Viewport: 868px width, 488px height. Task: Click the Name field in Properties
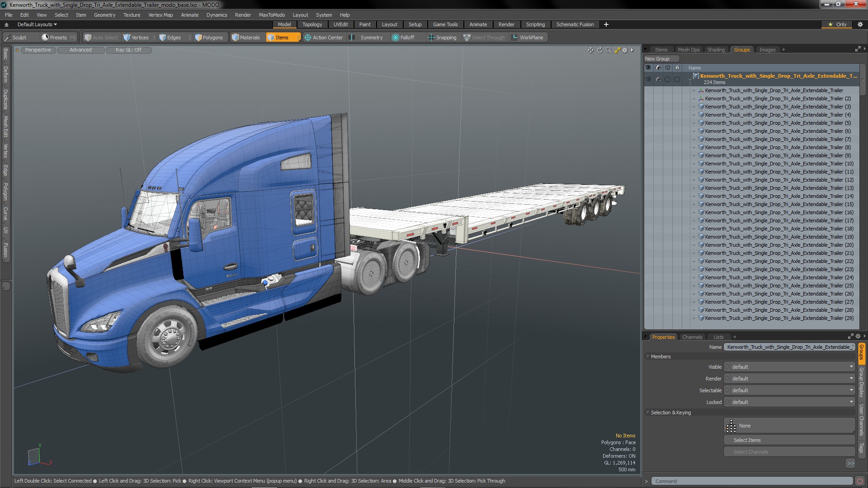pos(789,347)
